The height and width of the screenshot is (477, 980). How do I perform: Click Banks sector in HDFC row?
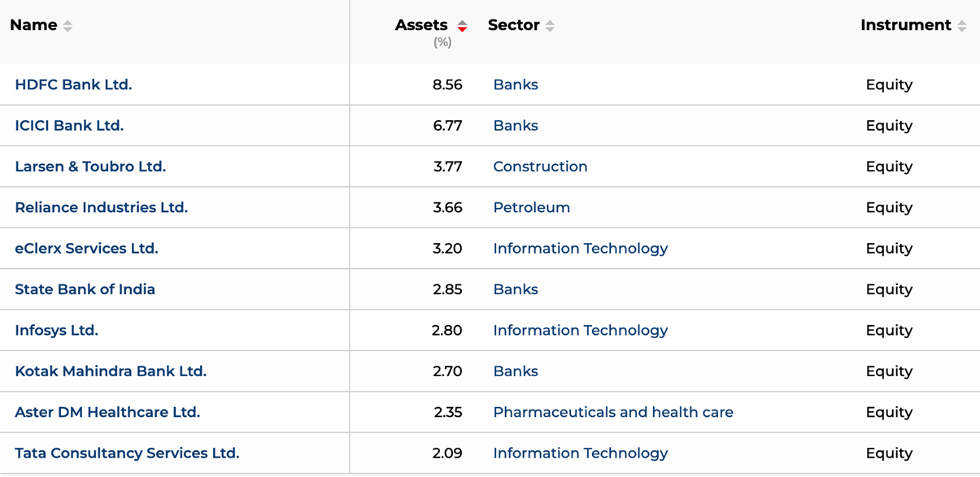[515, 85]
